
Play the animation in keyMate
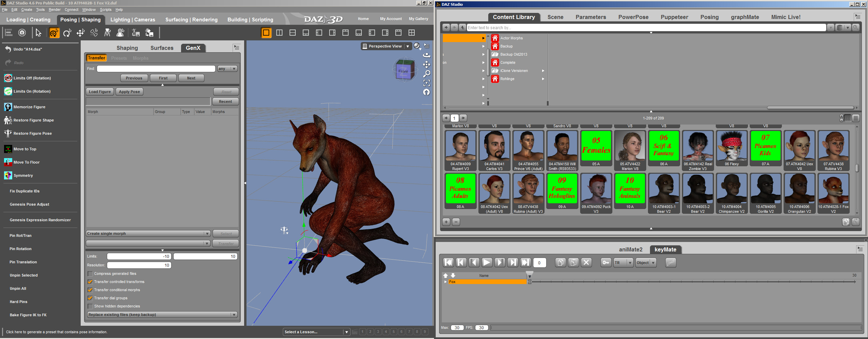pyautogui.click(x=487, y=262)
